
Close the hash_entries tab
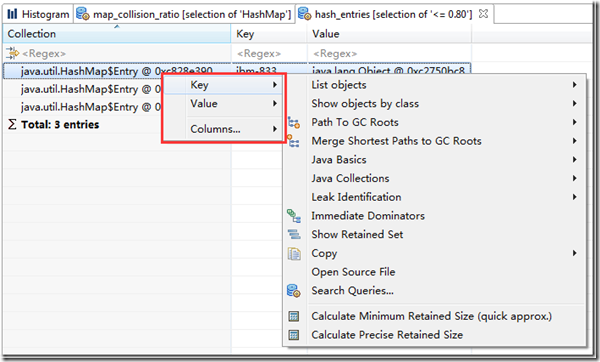tap(483, 14)
